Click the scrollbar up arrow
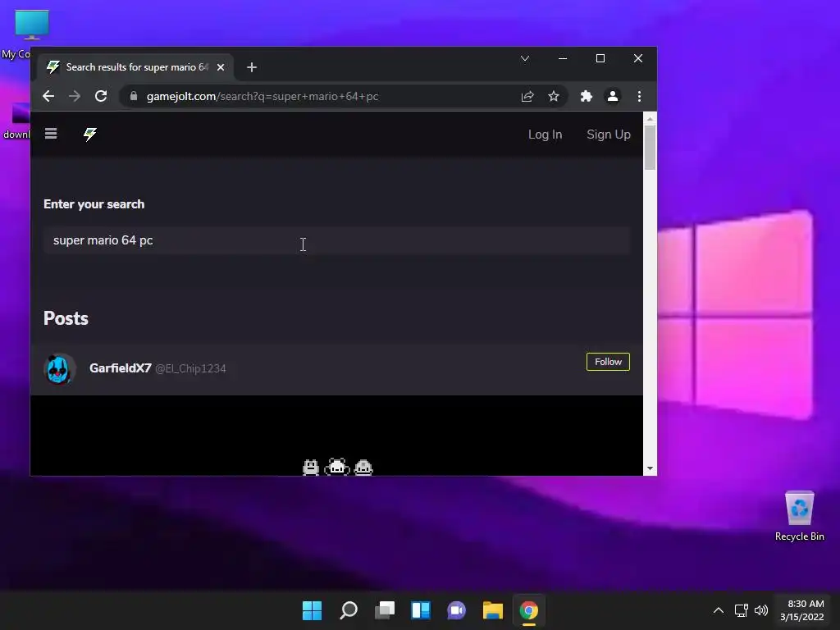The height and width of the screenshot is (630, 840). tap(650, 118)
